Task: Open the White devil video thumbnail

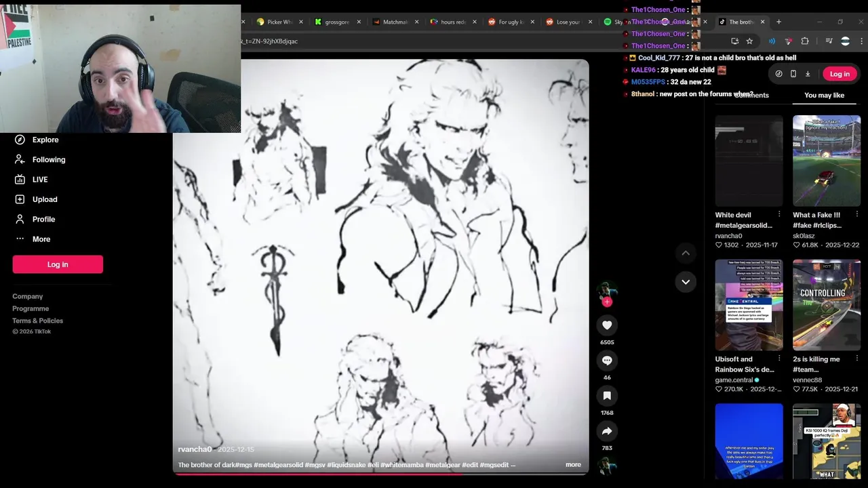Action: pos(749,161)
